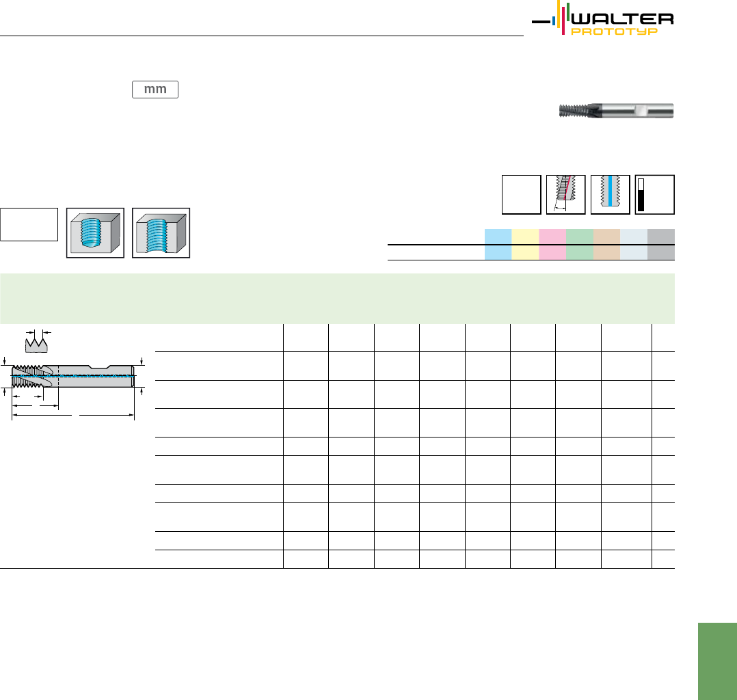This screenshot has width=737, height=700.
Task: Click the thread mill dimension drawing
Action: (x=73, y=388)
